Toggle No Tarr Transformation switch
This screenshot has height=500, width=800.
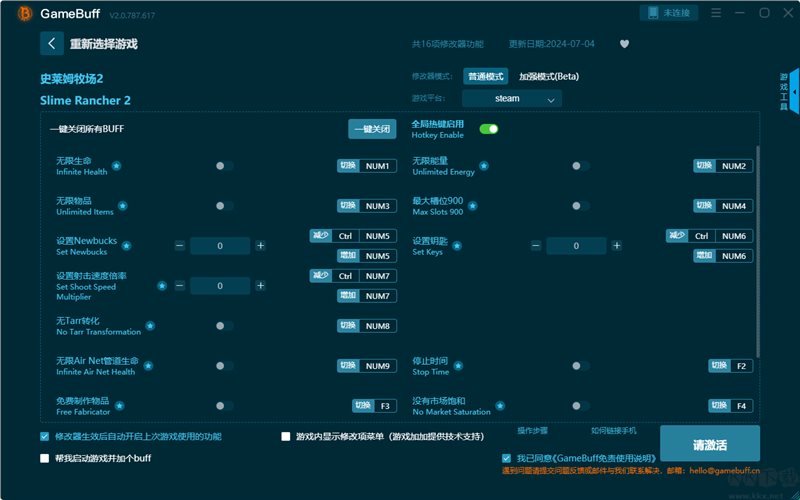224,326
